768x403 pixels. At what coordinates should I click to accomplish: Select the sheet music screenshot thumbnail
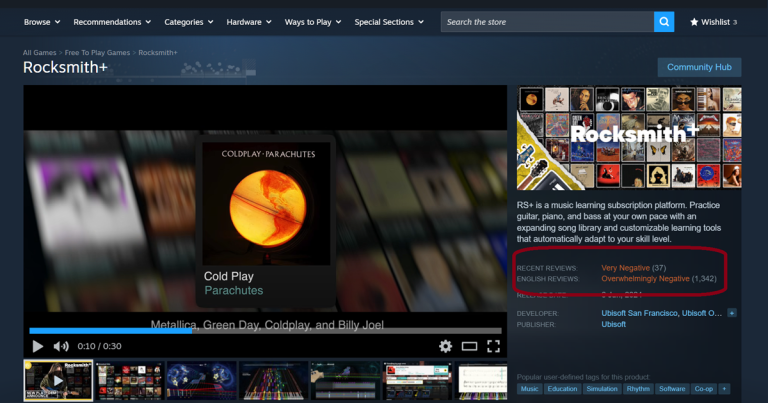coord(481,380)
